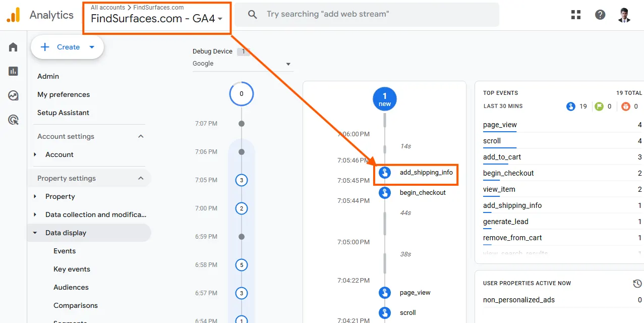Open the Advertising icon in left rail
644x323 pixels.
pos(13,120)
